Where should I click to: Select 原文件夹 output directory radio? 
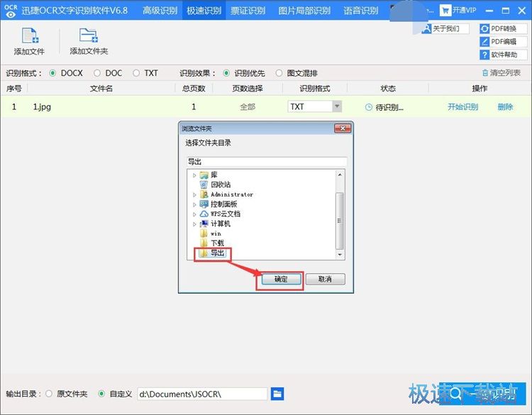tap(49, 394)
